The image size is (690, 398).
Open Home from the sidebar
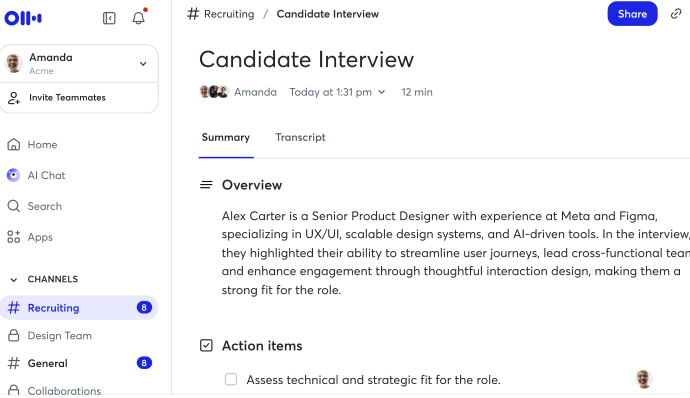(x=32, y=144)
